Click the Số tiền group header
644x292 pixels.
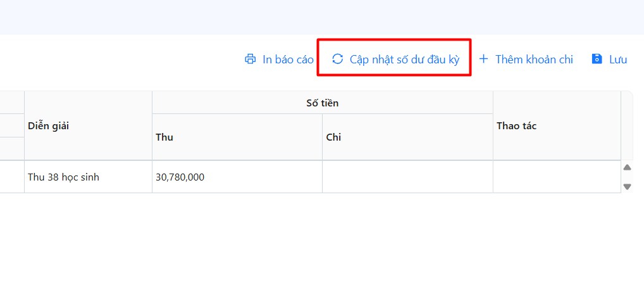click(322, 103)
